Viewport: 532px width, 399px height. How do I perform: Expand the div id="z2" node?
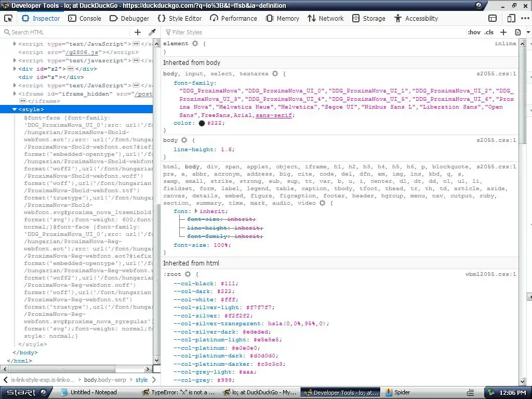(15, 69)
